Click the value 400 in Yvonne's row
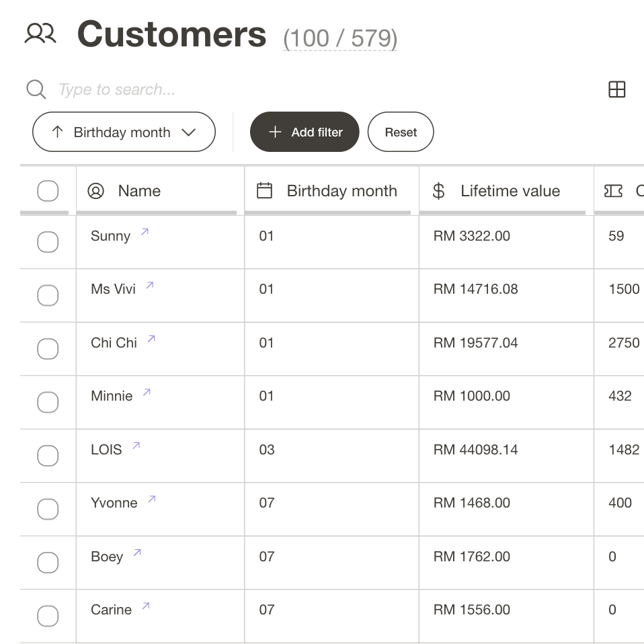 point(620,503)
